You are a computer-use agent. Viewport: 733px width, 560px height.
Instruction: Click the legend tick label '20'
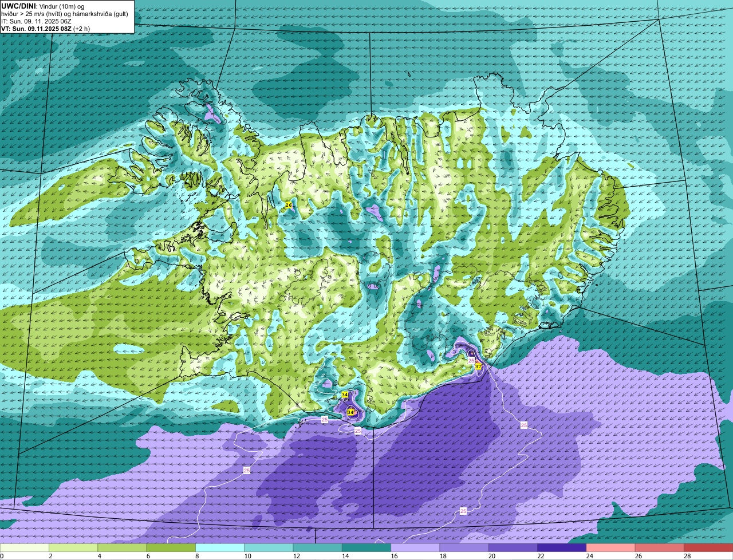pos(491,556)
